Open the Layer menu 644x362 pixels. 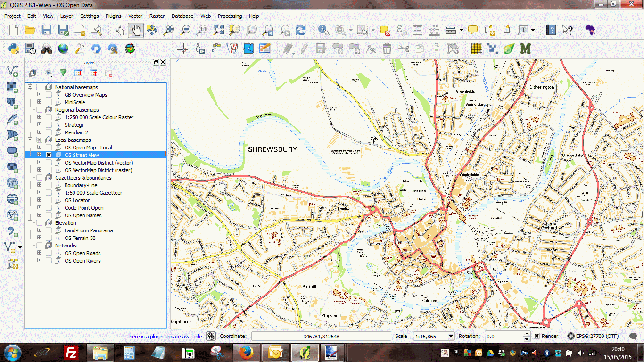(x=66, y=16)
